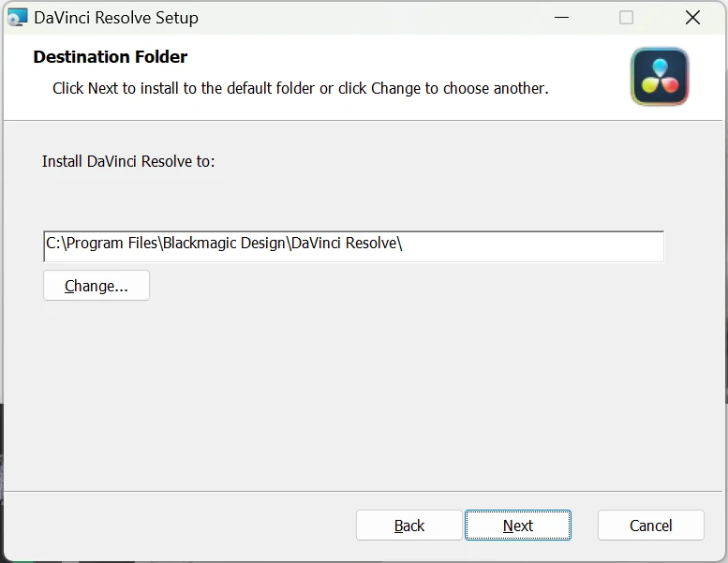Click the "DaVinci Resolve Setup" title text

116,18
